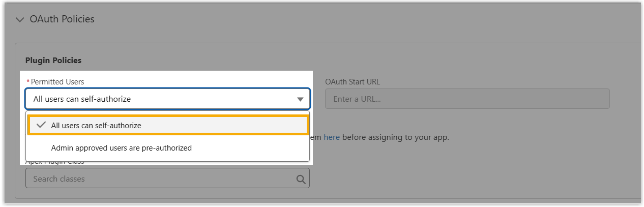644x207 pixels.
Task: Click the "Search classes" placeholder text
Action: point(59,179)
